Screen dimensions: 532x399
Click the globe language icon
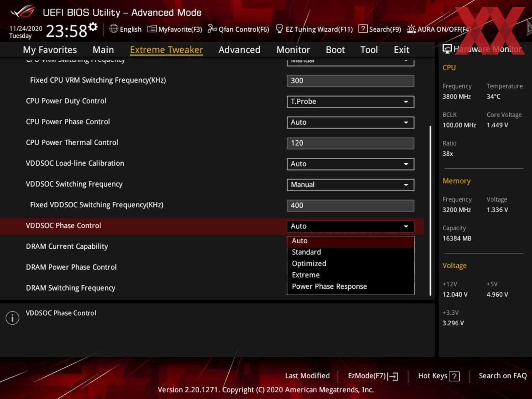[x=113, y=29]
